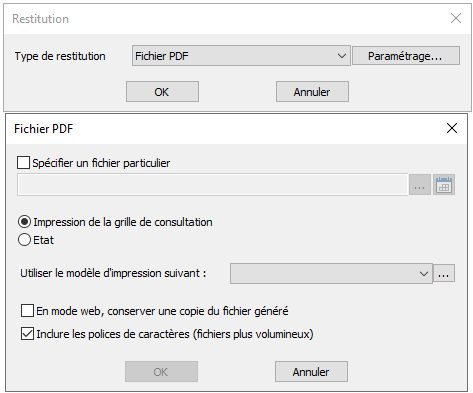The width and height of the screenshot is (473, 393).
Task: Click the Fichier PDF dialog title
Action: pyautogui.click(x=44, y=129)
